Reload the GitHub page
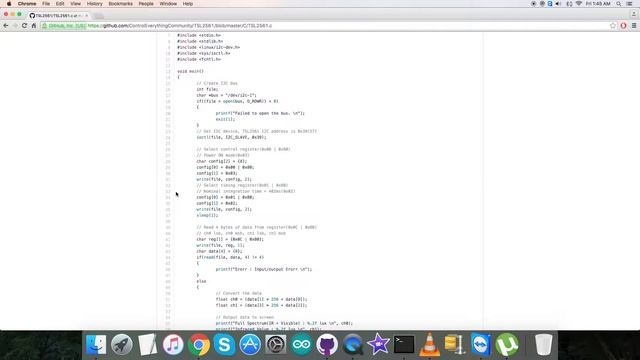640x360 pixels. coord(24,26)
